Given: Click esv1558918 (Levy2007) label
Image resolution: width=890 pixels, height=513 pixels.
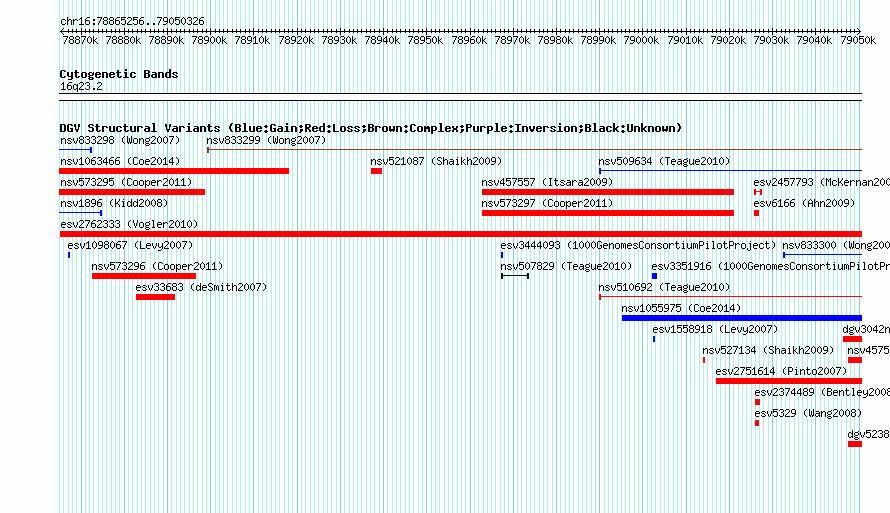Looking at the screenshot, I should [715, 329].
